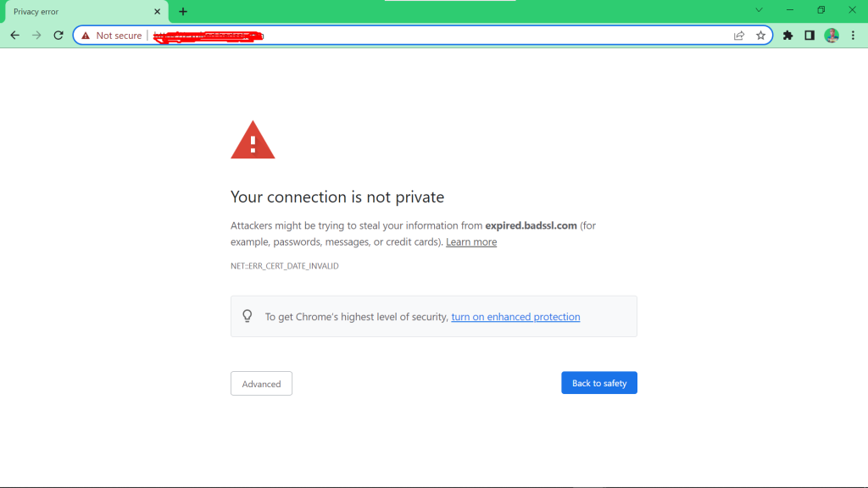Click the NET::ERR_CERT_DATE_INVALID error code
Screen dimensions: 868x488
[x=285, y=266]
